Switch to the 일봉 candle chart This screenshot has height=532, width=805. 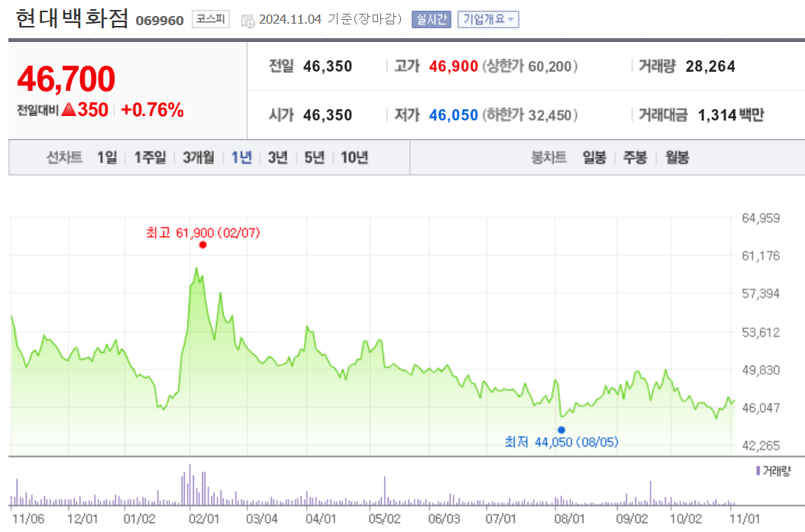click(x=594, y=157)
